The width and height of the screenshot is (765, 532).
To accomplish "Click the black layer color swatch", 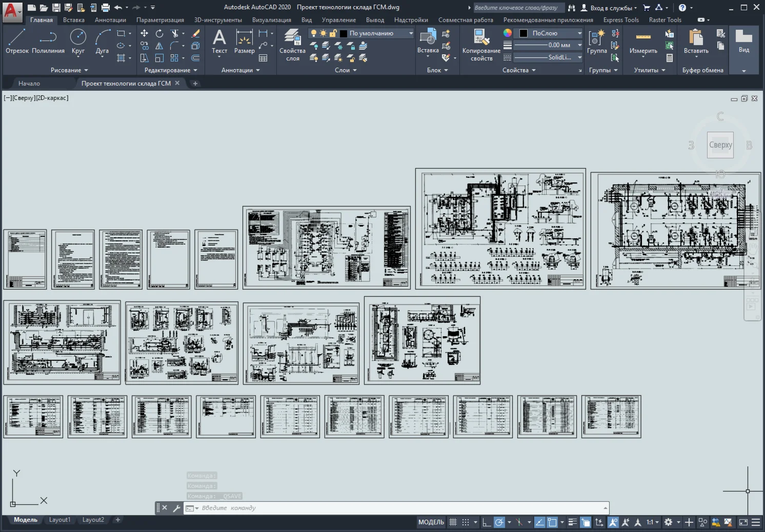I will pos(344,33).
